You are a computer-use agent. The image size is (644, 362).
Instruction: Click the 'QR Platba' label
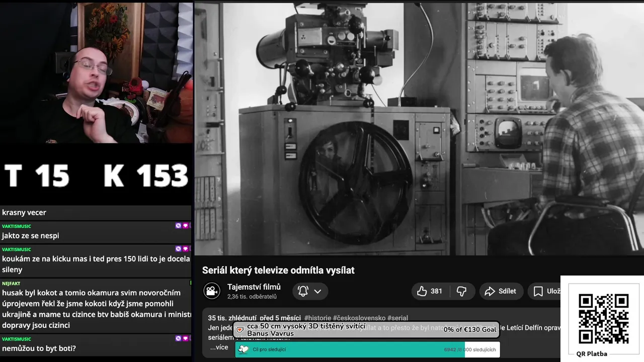pos(592,353)
